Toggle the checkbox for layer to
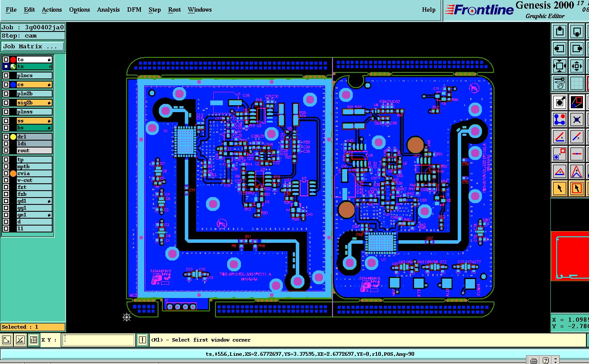The image size is (589, 364). point(6,60)
